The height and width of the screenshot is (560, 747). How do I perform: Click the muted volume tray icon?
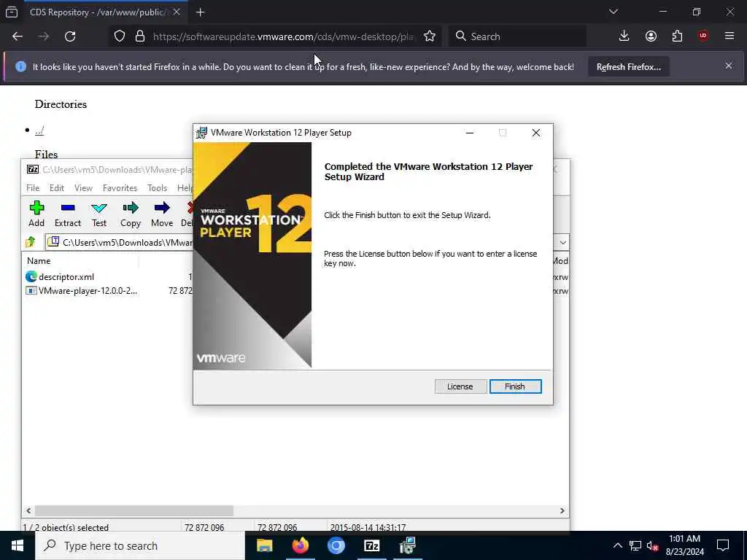click(652, 546)
